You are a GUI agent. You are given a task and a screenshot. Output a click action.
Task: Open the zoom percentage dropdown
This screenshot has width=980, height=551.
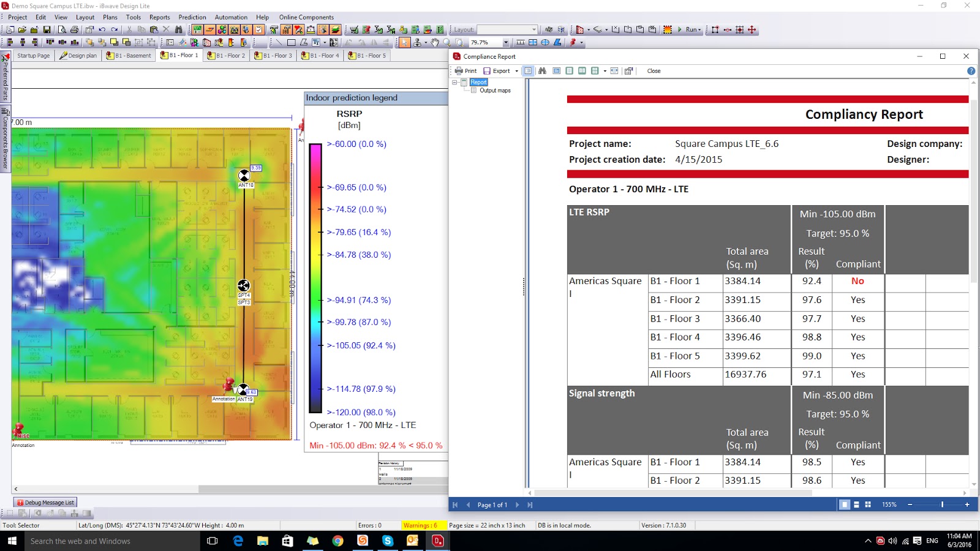506,43
